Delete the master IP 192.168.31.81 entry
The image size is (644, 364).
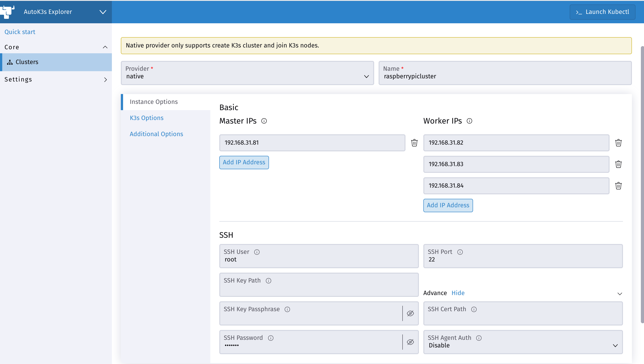coord(414,143)
